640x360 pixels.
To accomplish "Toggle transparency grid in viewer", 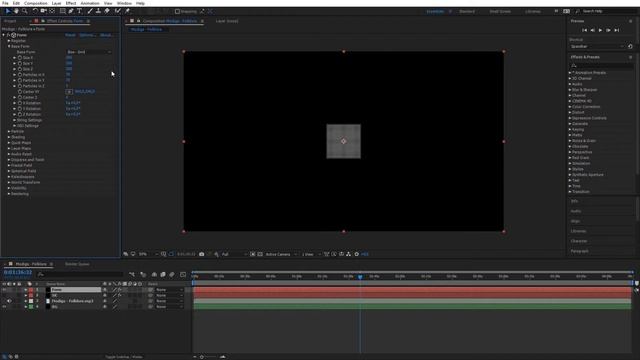I will point(260,254).
